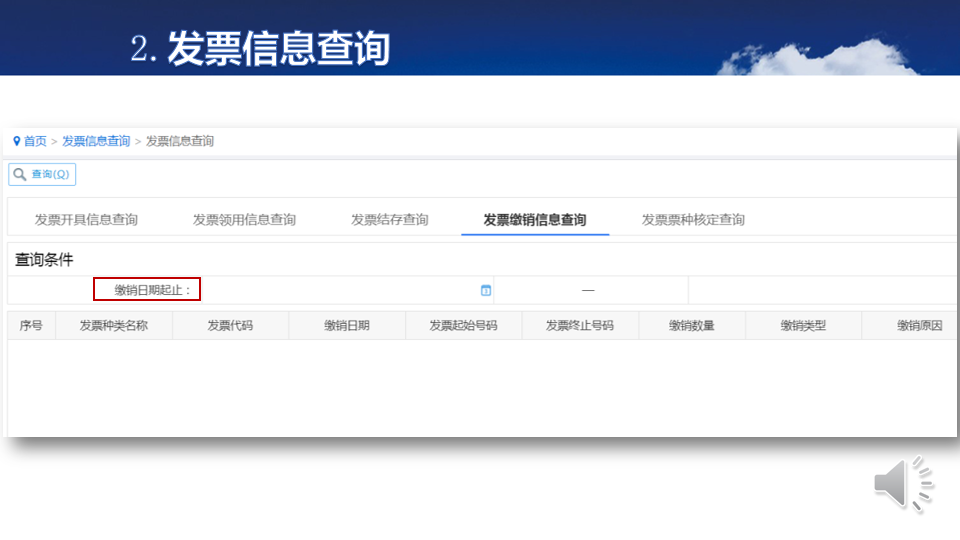The image size is (960, 540).
Task: Open the 首页 breadcrumb link
Action: tap(35, 141)
